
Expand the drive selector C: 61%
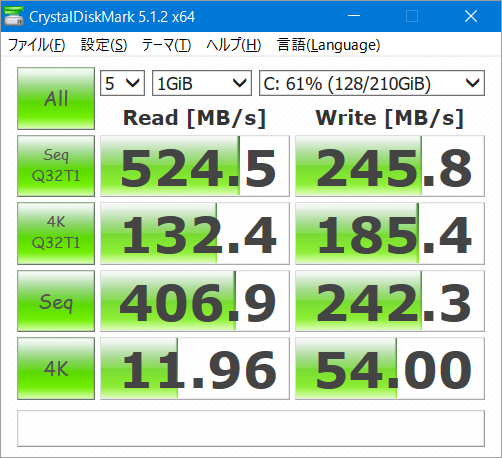point(372,83)
